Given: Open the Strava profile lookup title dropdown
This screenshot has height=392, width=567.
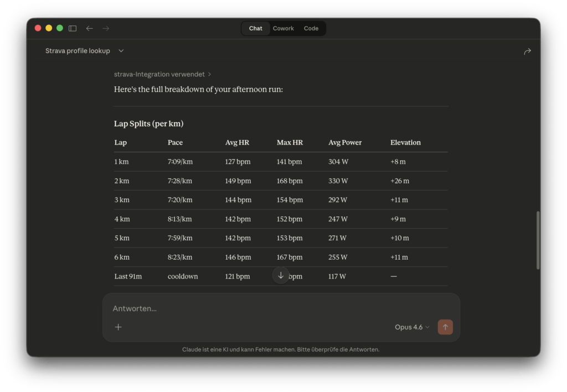Looking at the screenshot, I should tap(85, 51).
